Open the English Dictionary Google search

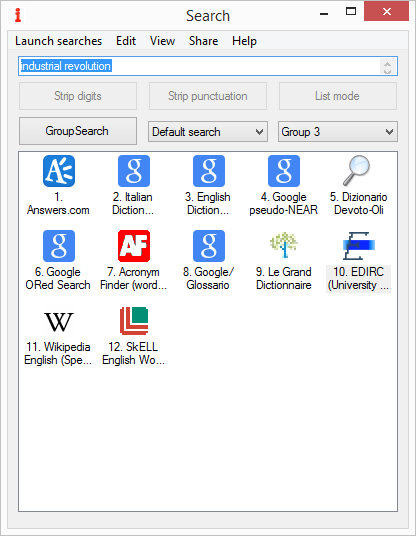(x=209, y=171)
